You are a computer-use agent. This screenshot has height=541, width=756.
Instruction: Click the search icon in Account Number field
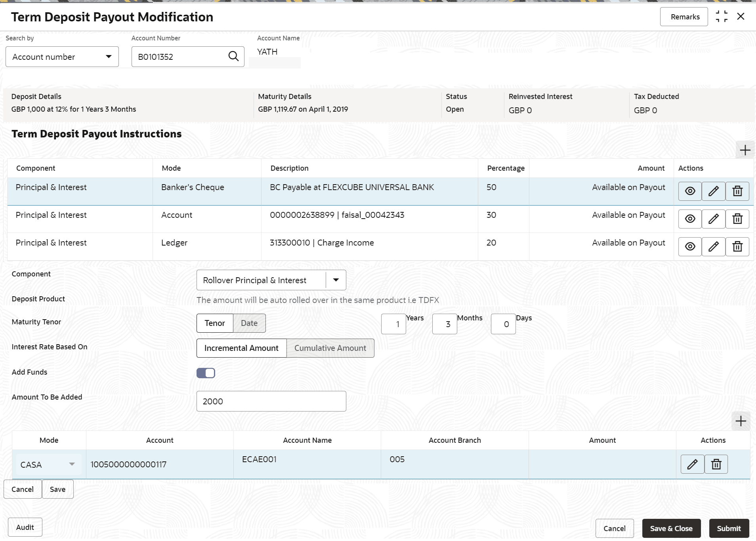[x=233, y=57]
